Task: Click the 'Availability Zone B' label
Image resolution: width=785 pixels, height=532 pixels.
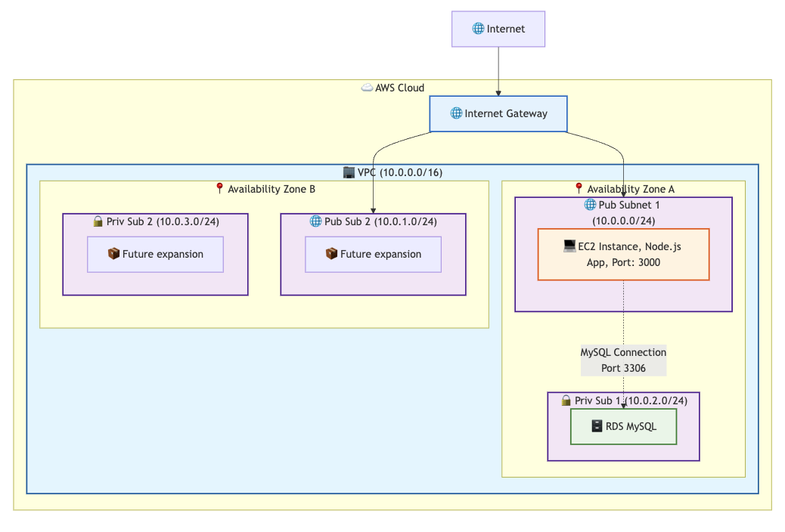Action: (271, 189)
